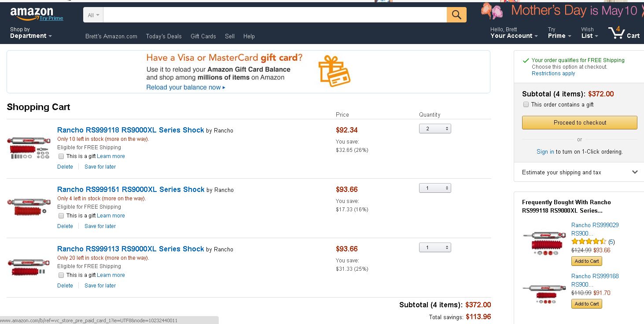Open quantity dropdown for RS999118 shock

tap(435, 129)
